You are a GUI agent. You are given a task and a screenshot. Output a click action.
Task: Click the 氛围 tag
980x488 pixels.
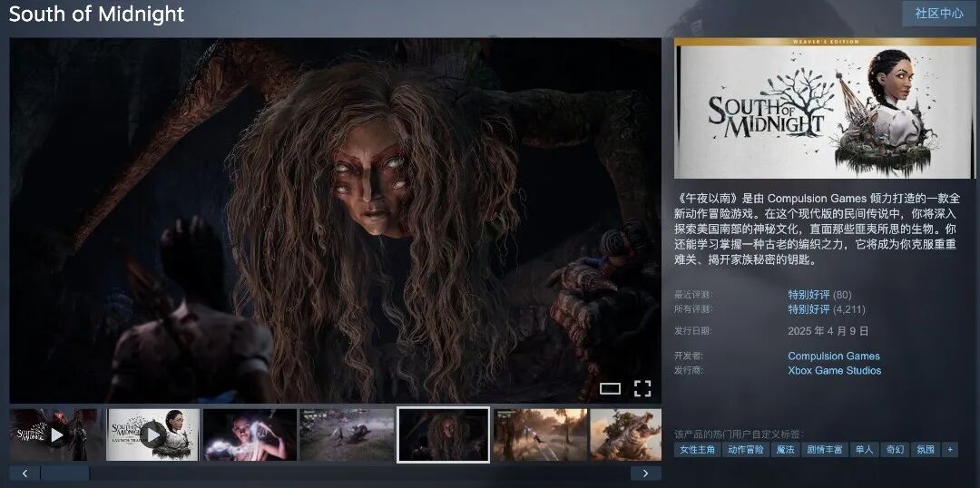[x=926, y=449]
